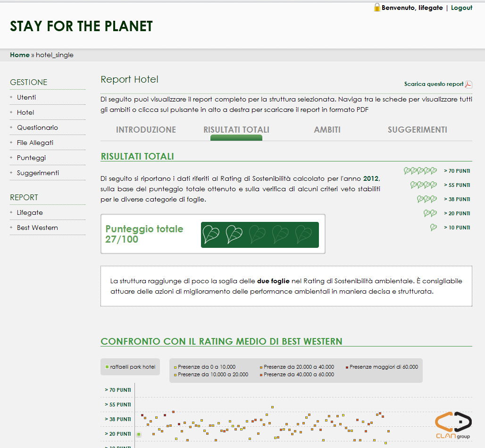
Task: Click the Benvenuto, lifegate user text
Action: point(412,8)
